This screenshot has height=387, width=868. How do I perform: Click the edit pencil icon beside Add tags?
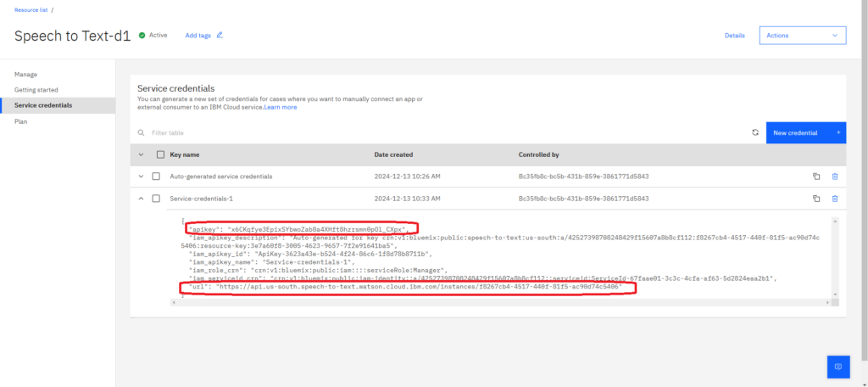click(x=220, y=35)
